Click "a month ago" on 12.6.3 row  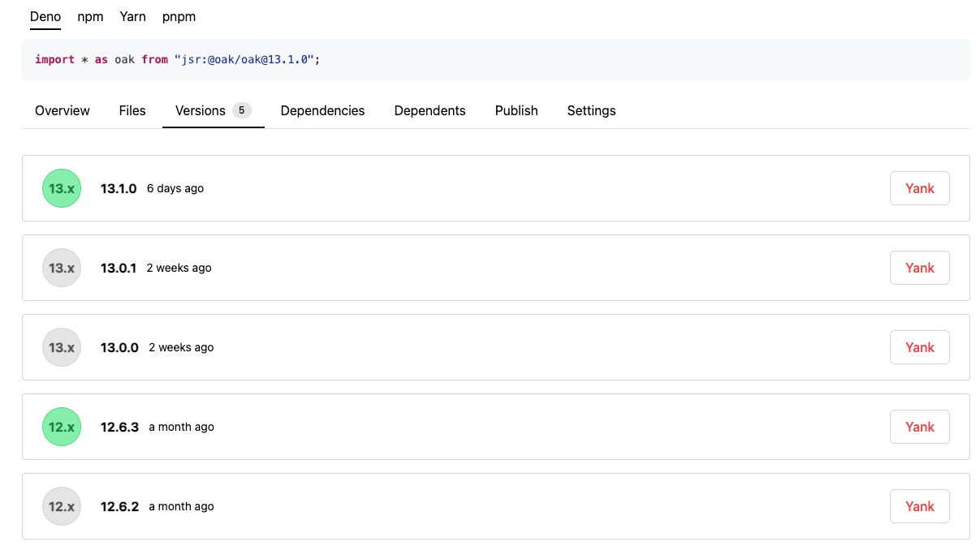point(181,427)
